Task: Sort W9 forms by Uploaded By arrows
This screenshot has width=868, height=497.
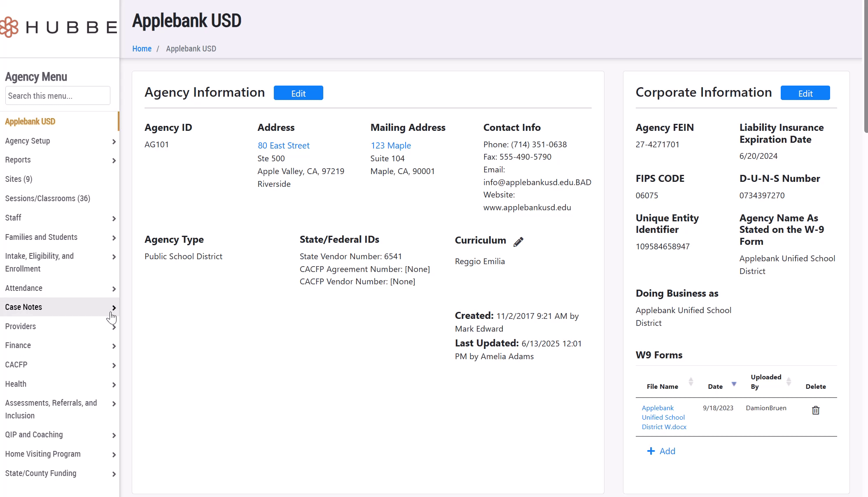Action: [x=789, y=382]
